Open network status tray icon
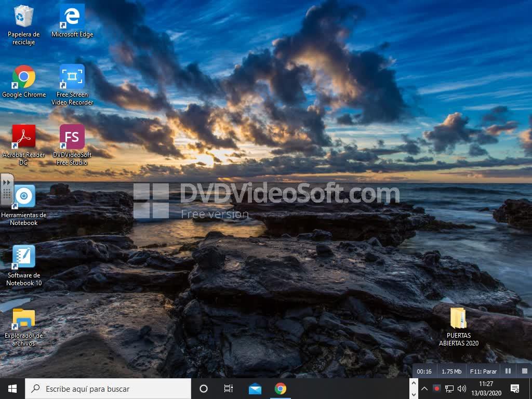The image size is (532, 399). coord(449,389)
